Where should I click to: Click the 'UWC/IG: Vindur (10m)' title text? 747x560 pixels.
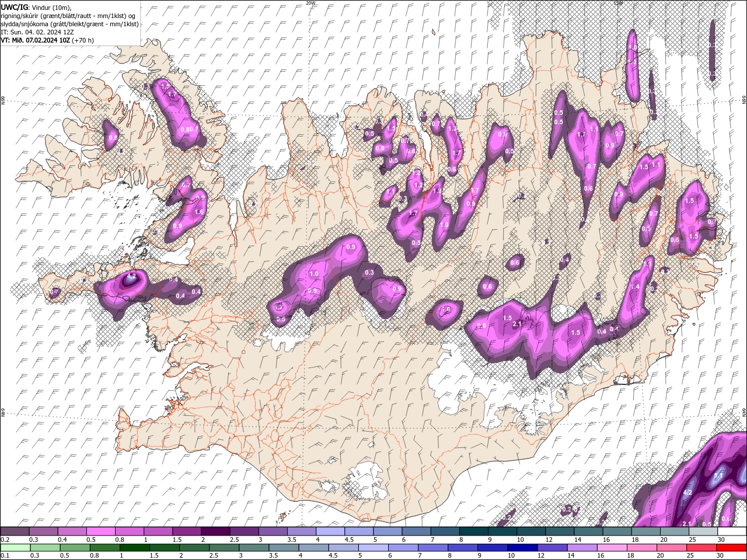(x=36, y=7)
